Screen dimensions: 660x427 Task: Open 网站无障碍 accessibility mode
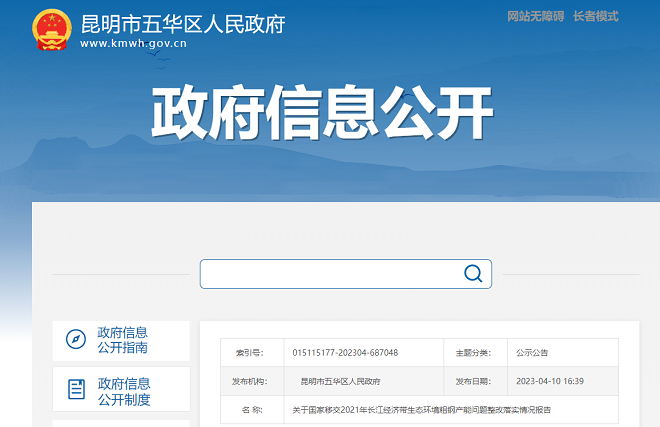click(x=535, y=16)
